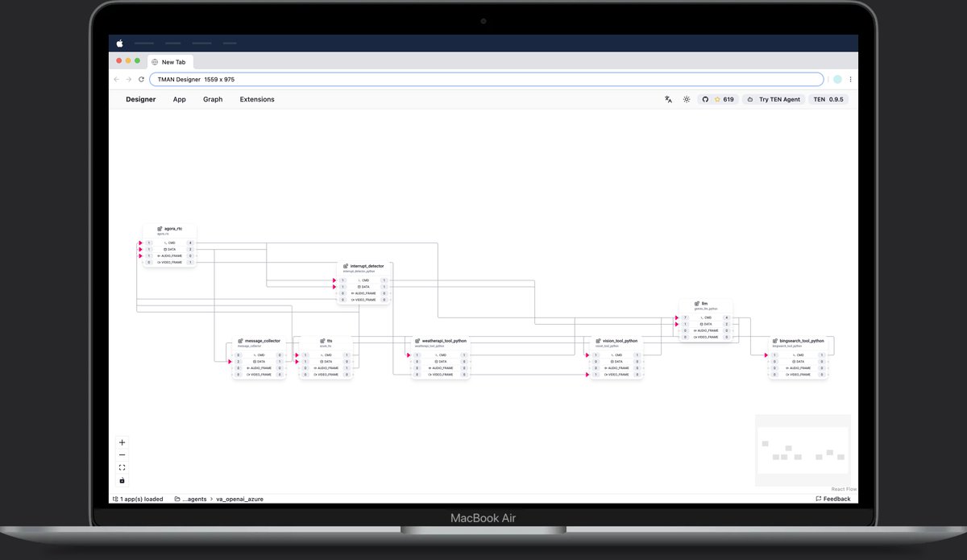Select the interrupt_detector node icon
967x560 pixels.
pos(347,266)
